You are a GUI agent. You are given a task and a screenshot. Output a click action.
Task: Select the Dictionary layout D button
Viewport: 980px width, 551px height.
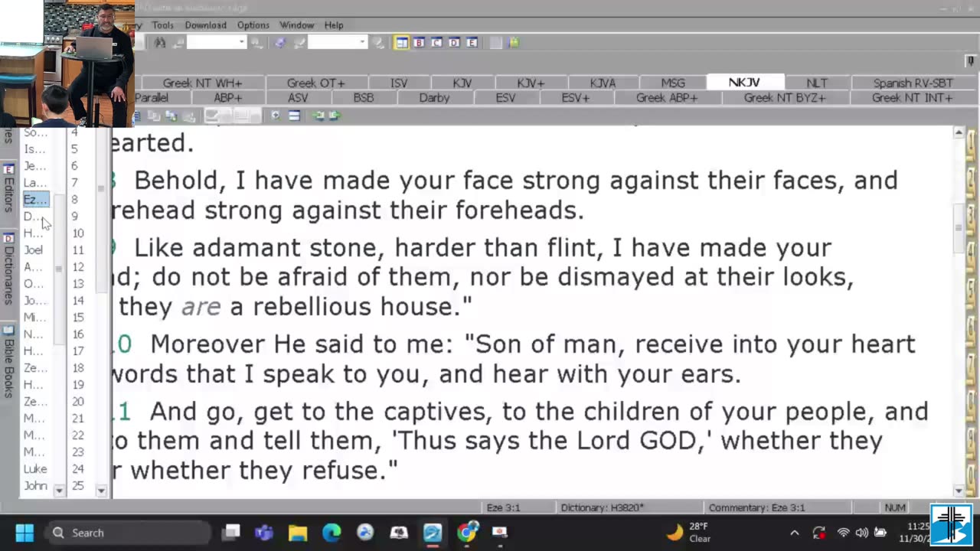pyautogui.click(x=454, y=43)
